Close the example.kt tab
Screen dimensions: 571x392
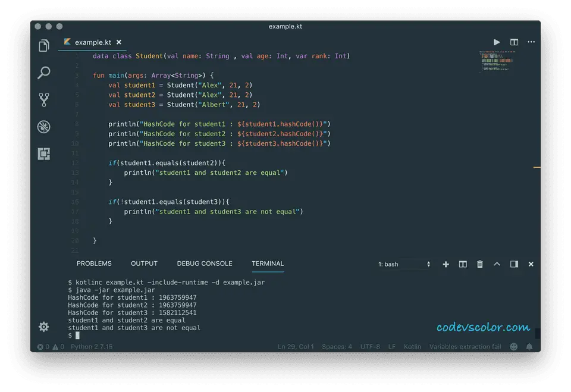(x=119, y=42)
